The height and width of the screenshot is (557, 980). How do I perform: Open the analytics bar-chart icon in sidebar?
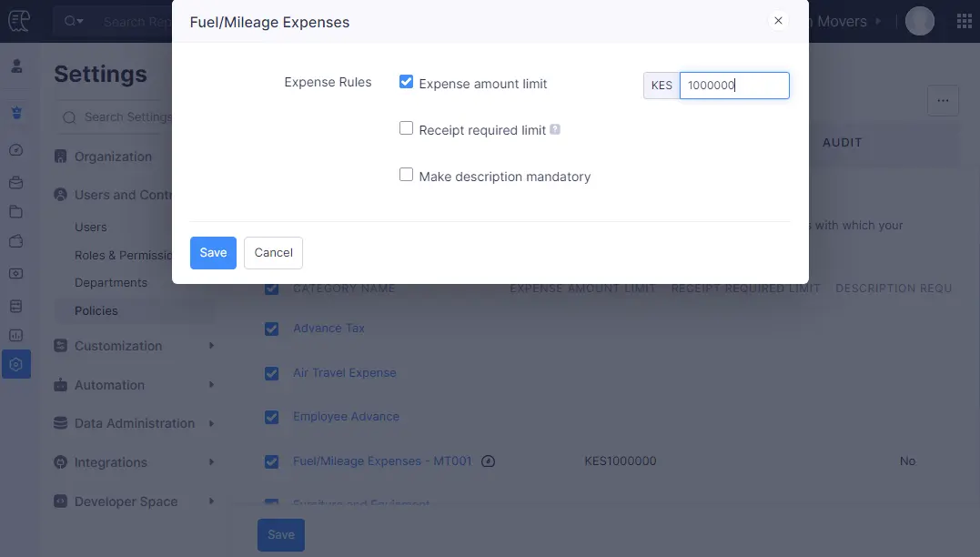click(16, 335)
